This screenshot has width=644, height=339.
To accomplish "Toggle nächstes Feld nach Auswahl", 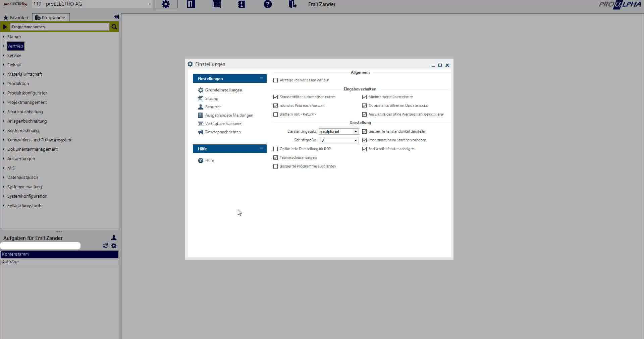I will [276, 106].
